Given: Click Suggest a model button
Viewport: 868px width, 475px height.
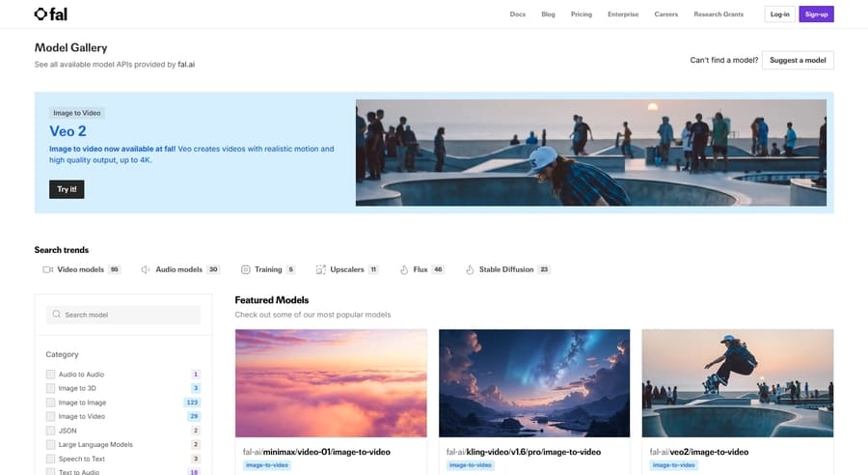Looking at the screenshot, I should click(798, 60).
